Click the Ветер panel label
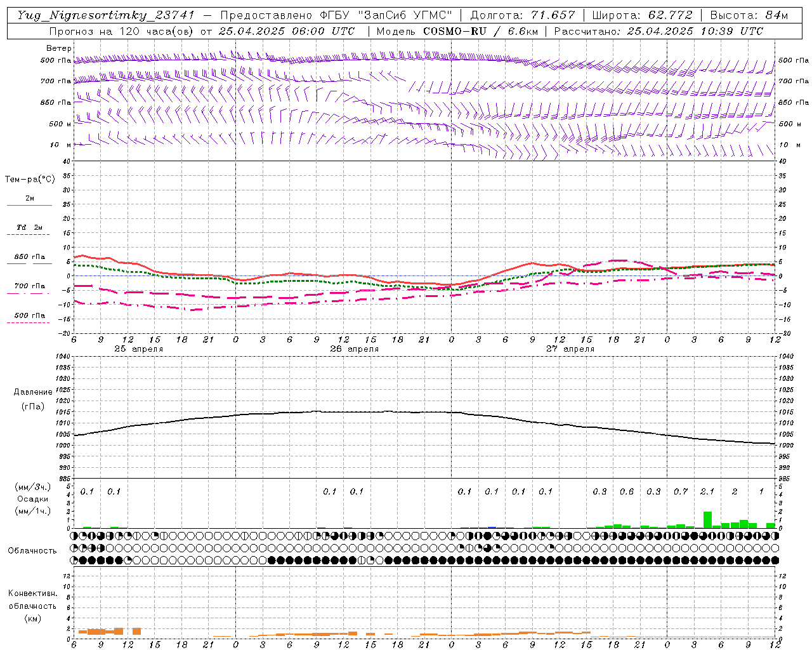Screen dimensions: 812x650 58,48
